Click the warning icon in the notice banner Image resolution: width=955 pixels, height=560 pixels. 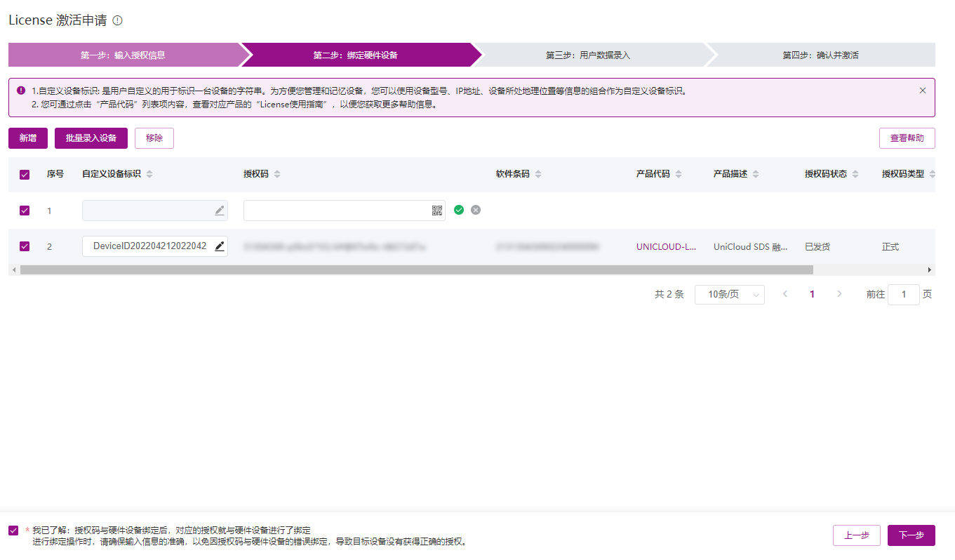click(x=21, y=91)
